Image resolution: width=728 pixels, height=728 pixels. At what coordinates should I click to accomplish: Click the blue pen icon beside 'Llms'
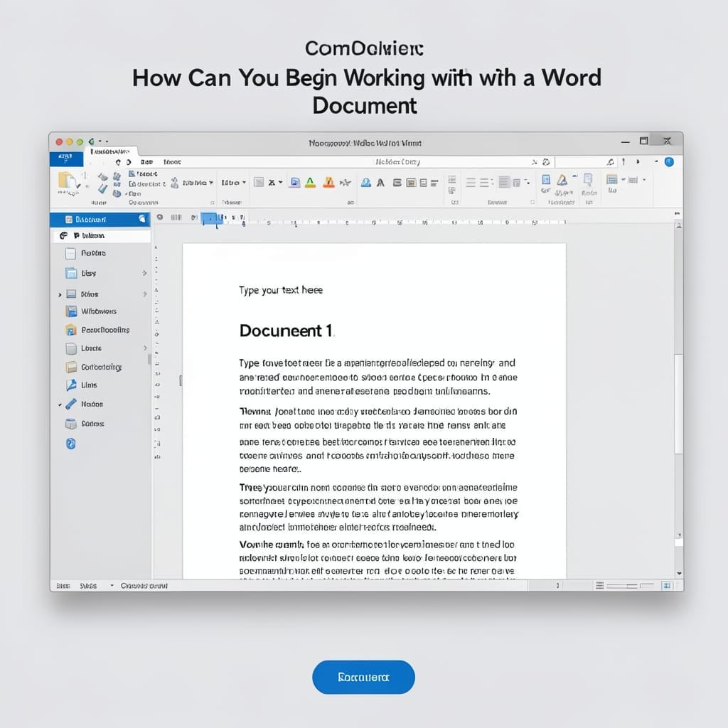click(71, 385)
